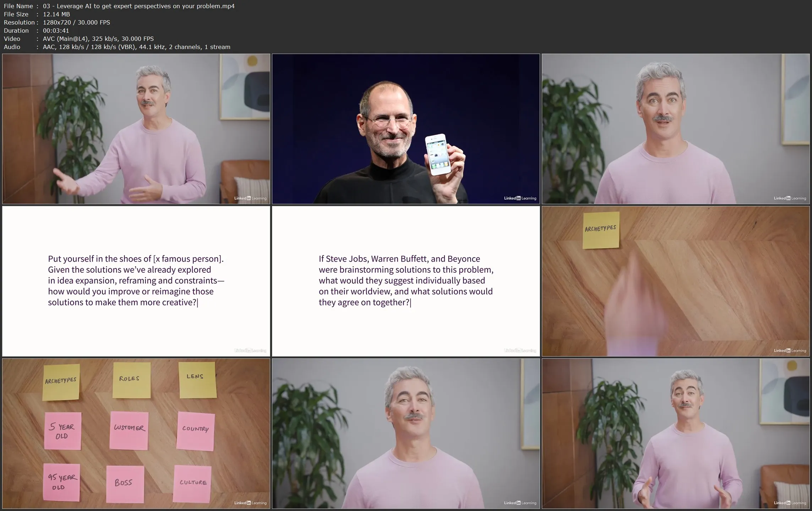Select the 'If Steve Jobs, Warren Buffett' quote slide
812x511 pixels.
click(406, 281)
